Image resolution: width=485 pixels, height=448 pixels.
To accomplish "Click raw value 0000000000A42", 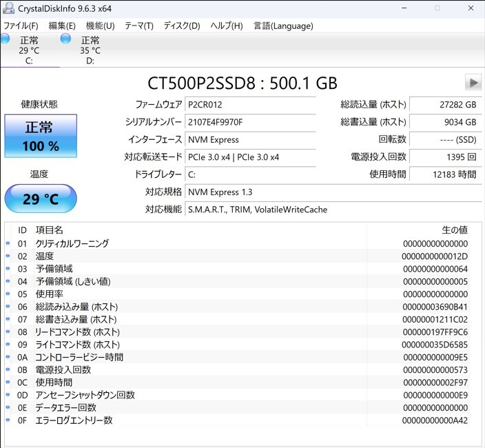I will 435,420.
